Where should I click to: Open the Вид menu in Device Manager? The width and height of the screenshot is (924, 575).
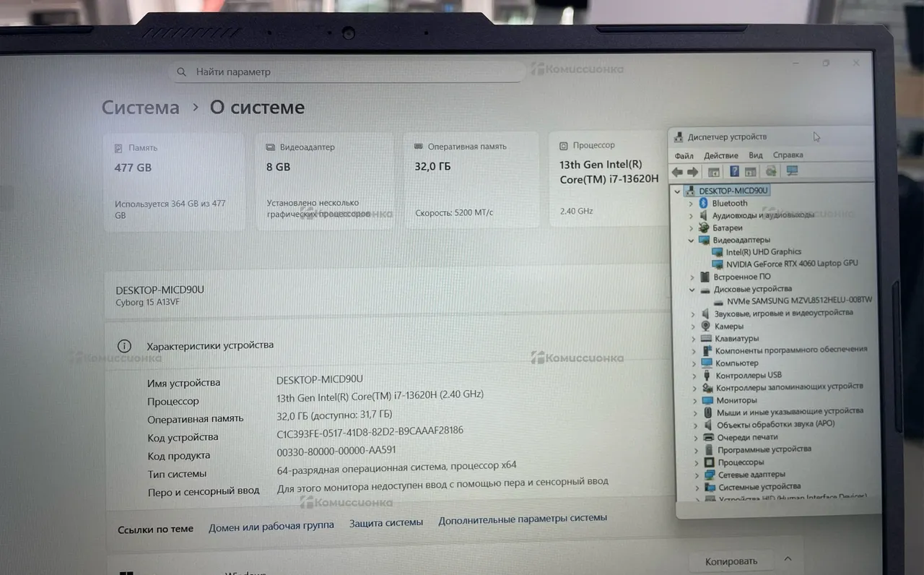click(755, 155)
